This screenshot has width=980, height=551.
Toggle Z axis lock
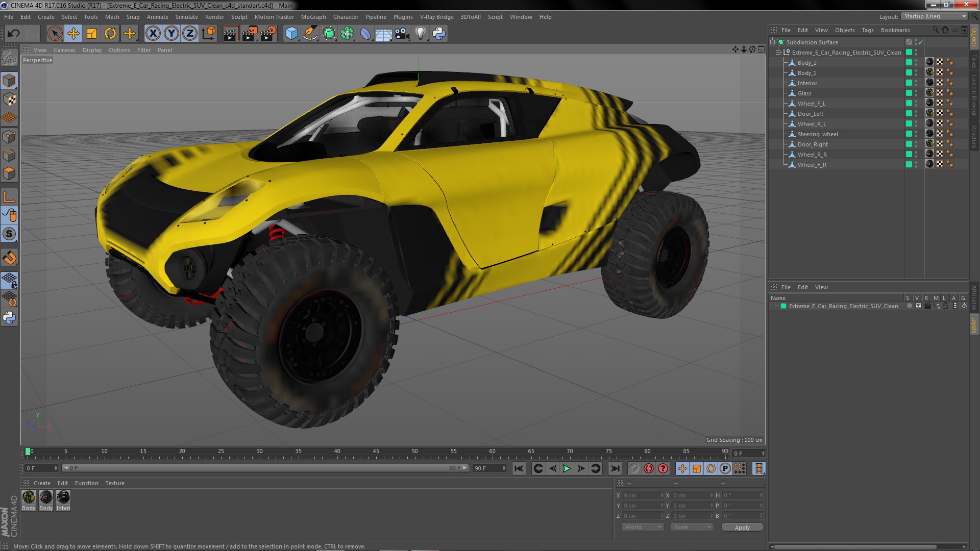(190, 34)
